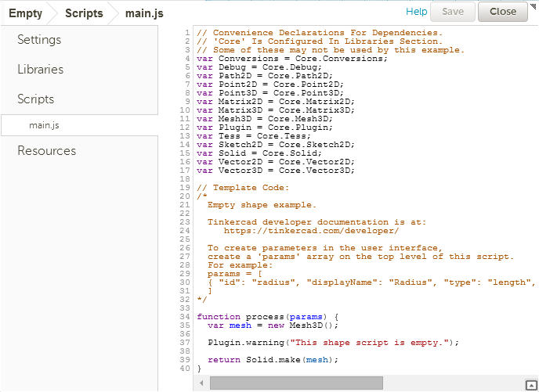Click the tinkercad.com/developer URL in comment
The height and width of the screenshot is (392, 539).
click(x=311, y=231)
